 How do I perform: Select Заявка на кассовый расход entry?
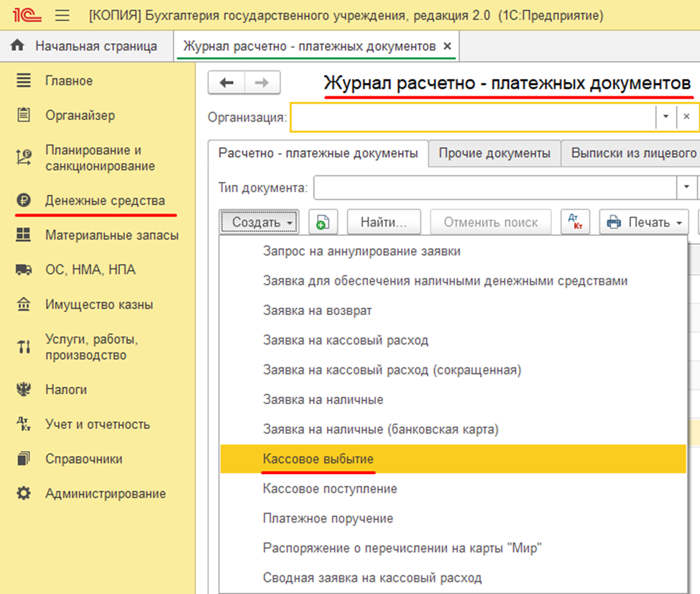[453, 340]
